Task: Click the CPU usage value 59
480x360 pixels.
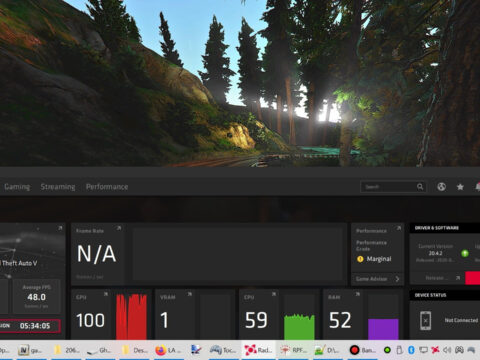Action: (x=256, y=320)
